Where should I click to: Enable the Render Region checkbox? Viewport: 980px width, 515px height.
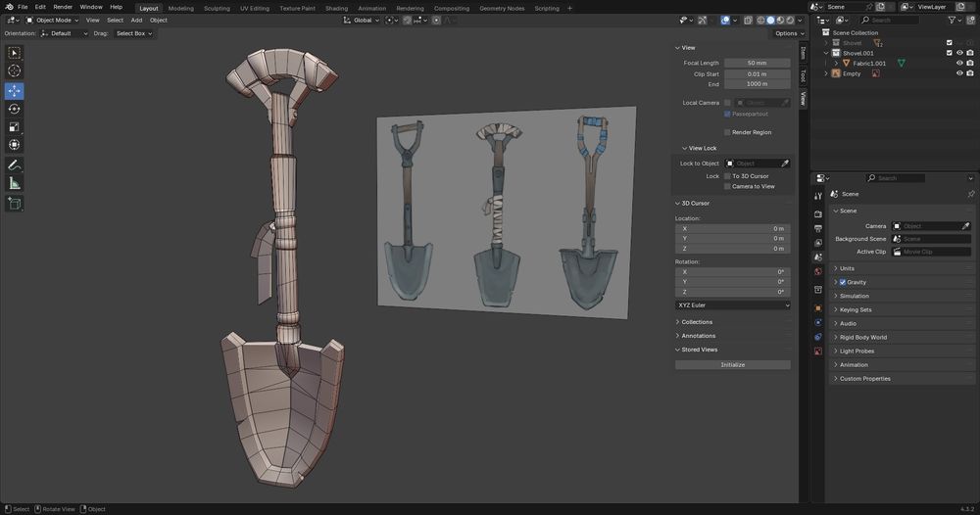(727, 131)
